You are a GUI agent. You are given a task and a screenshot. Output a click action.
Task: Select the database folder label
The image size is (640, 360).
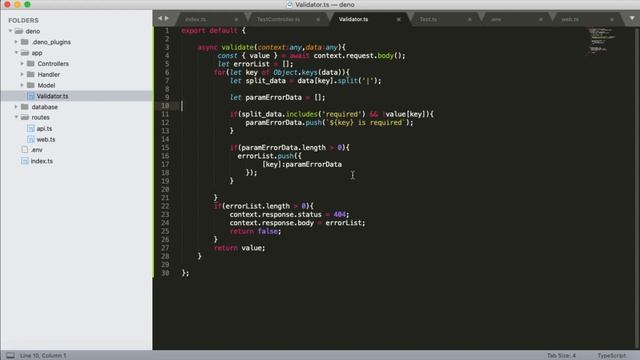click(44, 107)
